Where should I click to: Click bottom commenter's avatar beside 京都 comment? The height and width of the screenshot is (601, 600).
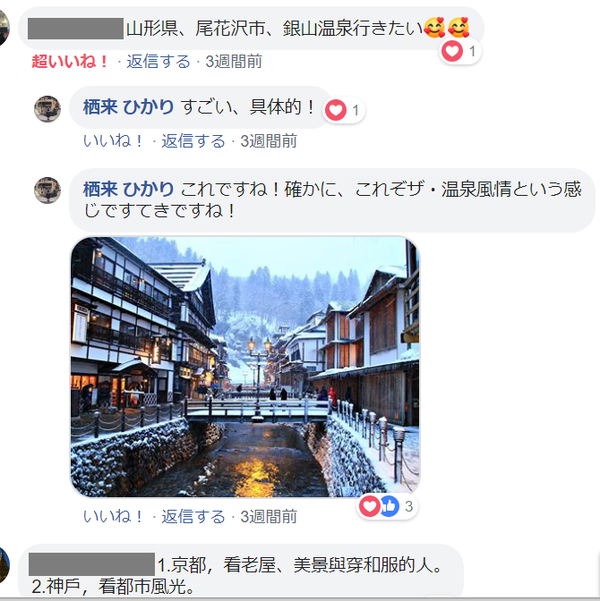click(x=4, y=564)
